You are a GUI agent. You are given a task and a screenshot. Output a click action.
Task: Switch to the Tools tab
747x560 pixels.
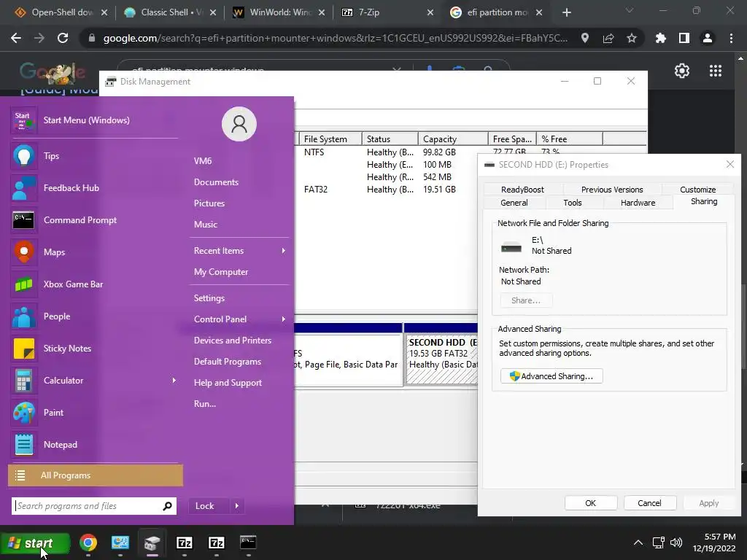(x=572, y=203)
